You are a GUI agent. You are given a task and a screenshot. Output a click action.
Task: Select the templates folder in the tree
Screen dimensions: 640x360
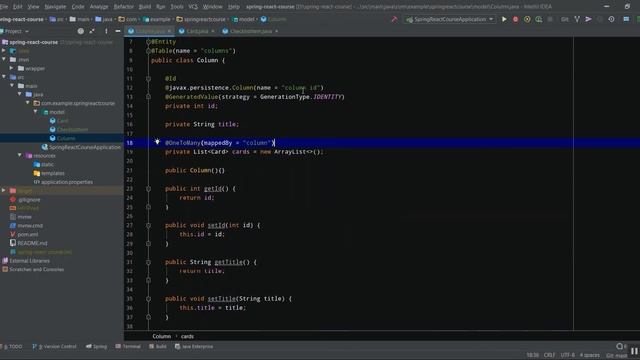click(53, 173)
